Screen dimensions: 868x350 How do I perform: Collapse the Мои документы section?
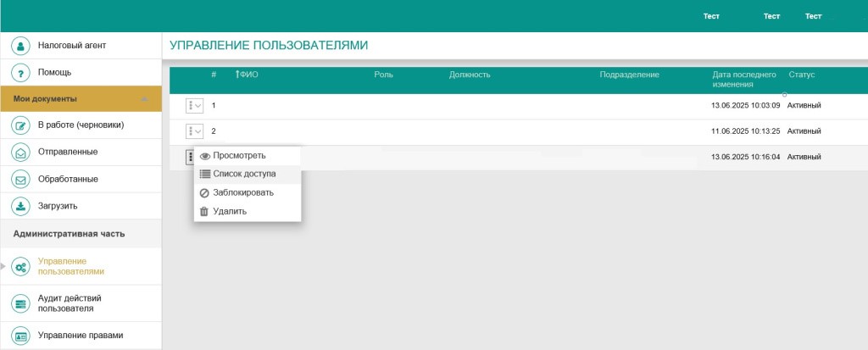(144, 99)
